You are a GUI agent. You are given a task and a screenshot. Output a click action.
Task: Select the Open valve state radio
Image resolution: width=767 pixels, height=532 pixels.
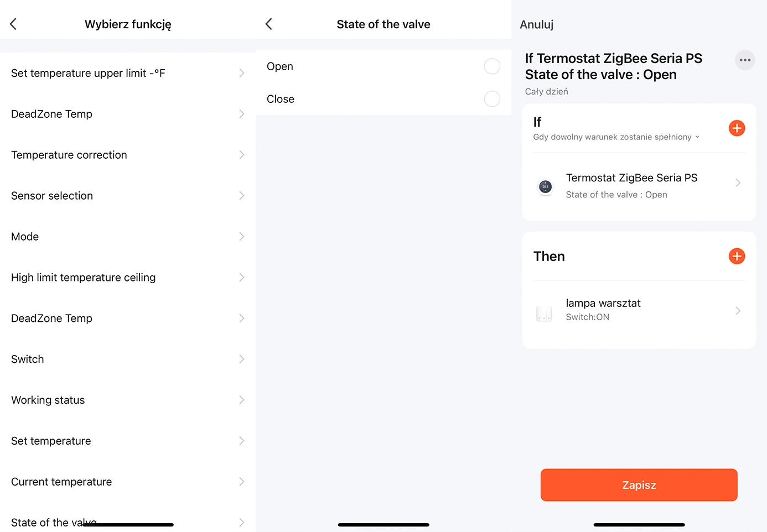coord(491,66)
